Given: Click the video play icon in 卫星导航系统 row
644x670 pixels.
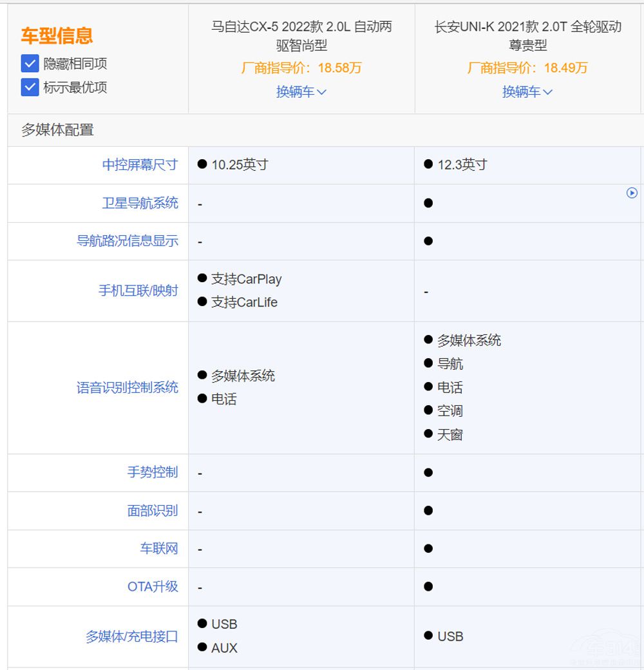Looking at the screenshot, I should pyautogui.click(x=632, y=192).
